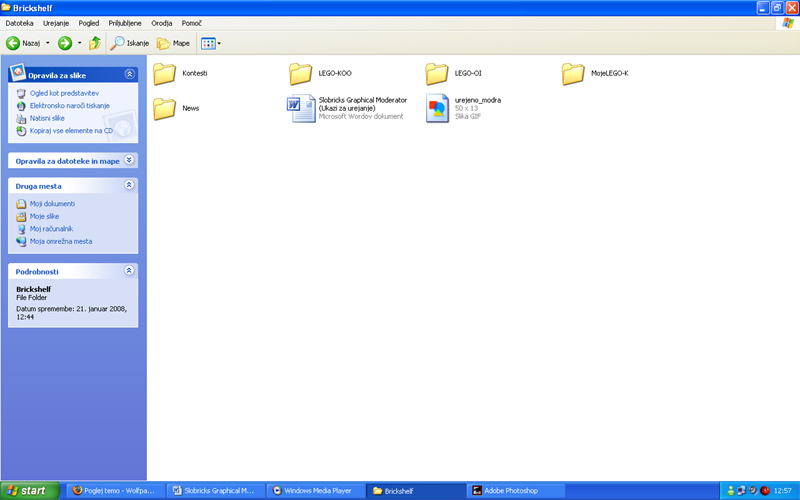Click the green Forward arrow button
The height and width of the screenshot is (500, 800).
pos(65,43)
